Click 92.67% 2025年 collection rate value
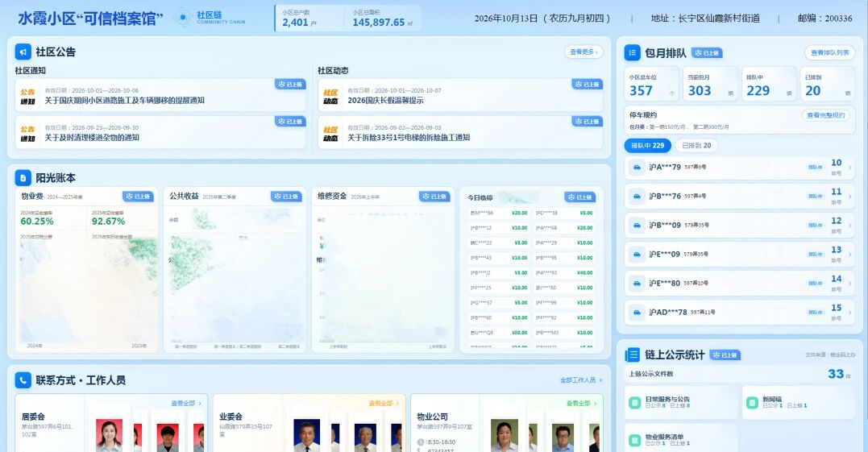Screen dimensions: 868x452 click(x=108, y=222)
